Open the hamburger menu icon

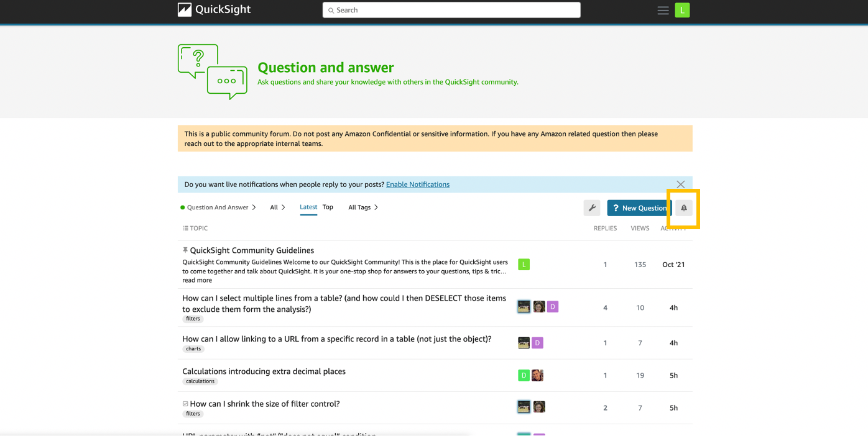coord(663,10)
